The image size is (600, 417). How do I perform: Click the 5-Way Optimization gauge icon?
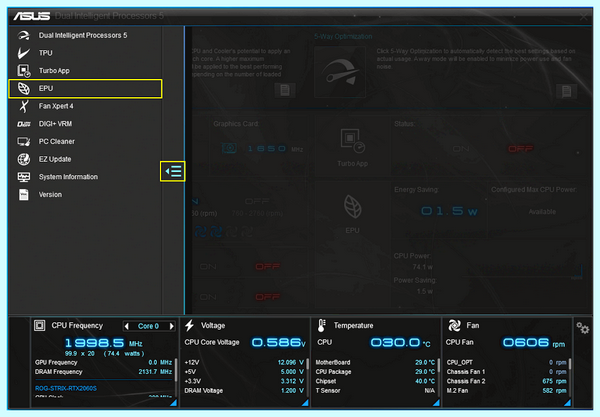pyautogui.click(x=340, y=72)
